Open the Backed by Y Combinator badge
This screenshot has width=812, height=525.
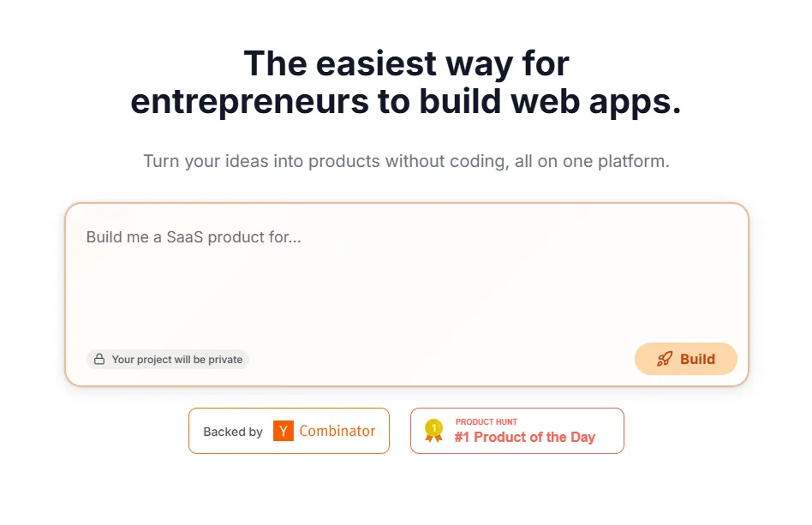click(x=289, y=431)
